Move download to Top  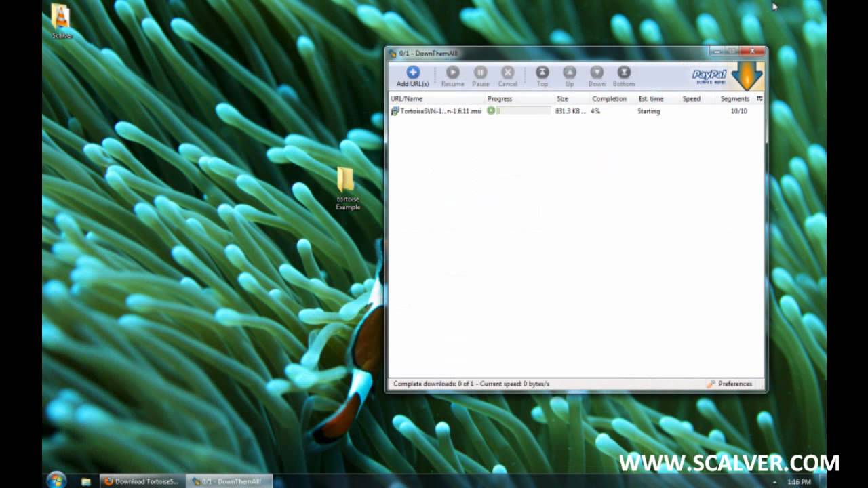click(x=542, y=77)
